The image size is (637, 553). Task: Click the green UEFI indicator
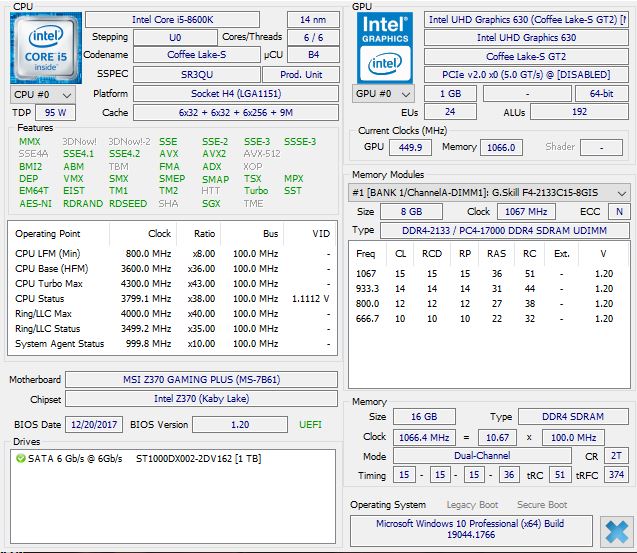[x=310, y=425]
